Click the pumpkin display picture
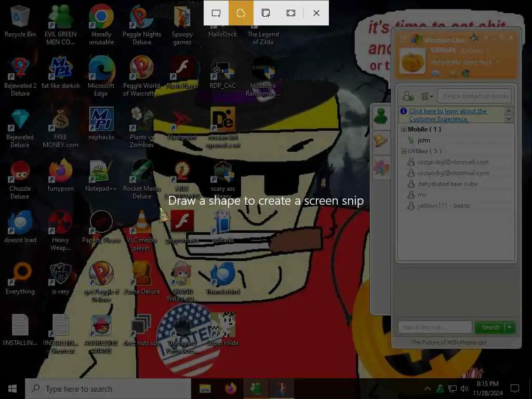Screen dimensions: 532x399 pyautogui.click(x=412, y=61)
